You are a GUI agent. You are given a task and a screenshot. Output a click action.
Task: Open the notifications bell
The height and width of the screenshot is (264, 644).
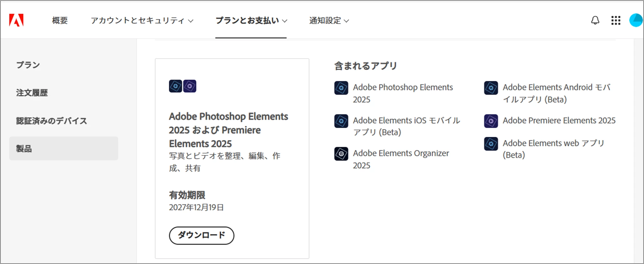coord(595,21)
